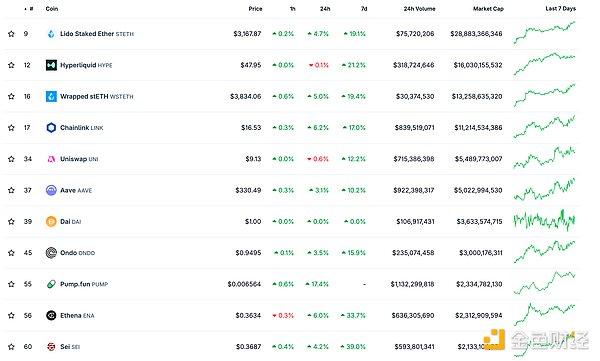Click the Pump.fun pill logo icon

pyautogui.click(x=51, y=284)
